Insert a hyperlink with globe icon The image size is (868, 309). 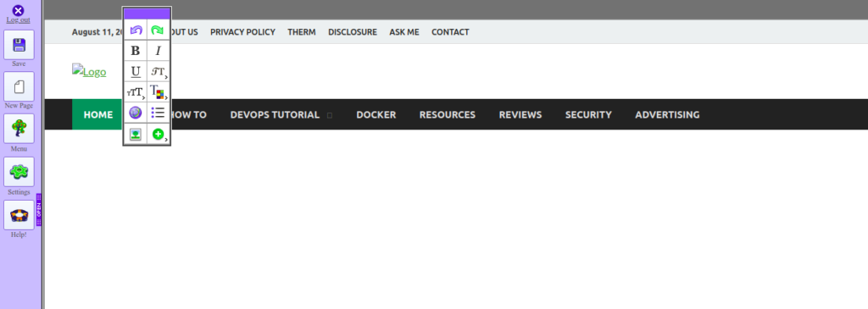[x=136, y=113]
